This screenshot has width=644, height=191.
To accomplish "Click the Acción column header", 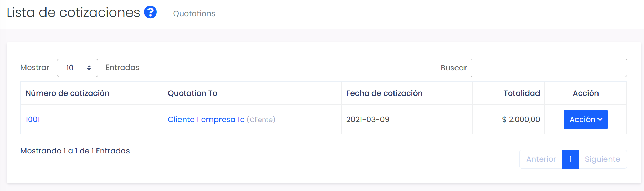I will click(585, 93).
